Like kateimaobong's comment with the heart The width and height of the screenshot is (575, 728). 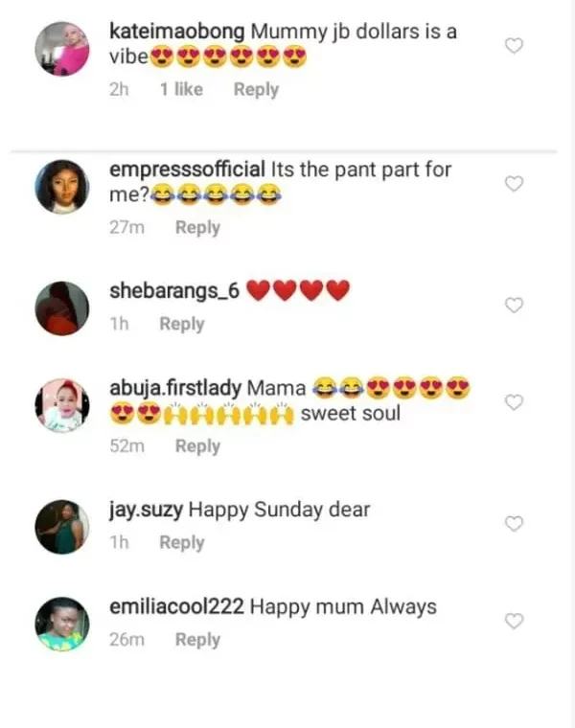coord(514,46)
